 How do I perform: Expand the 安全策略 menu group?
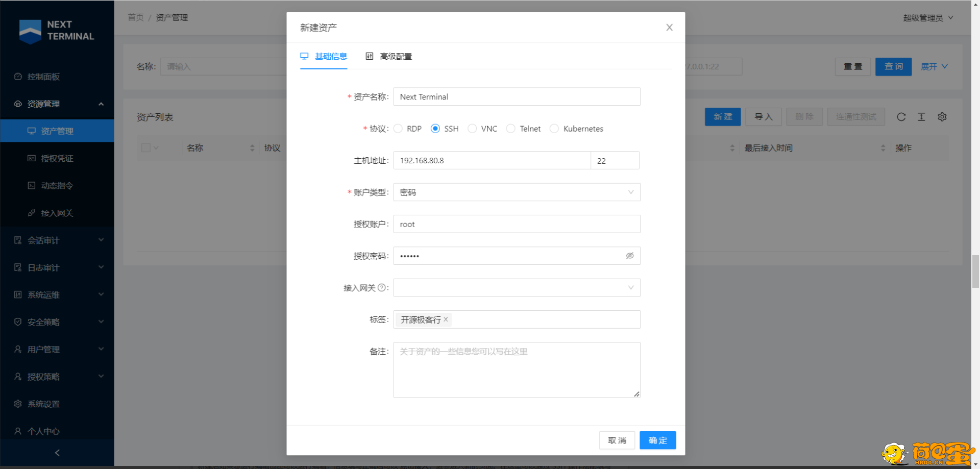click(x=101, y=322)
